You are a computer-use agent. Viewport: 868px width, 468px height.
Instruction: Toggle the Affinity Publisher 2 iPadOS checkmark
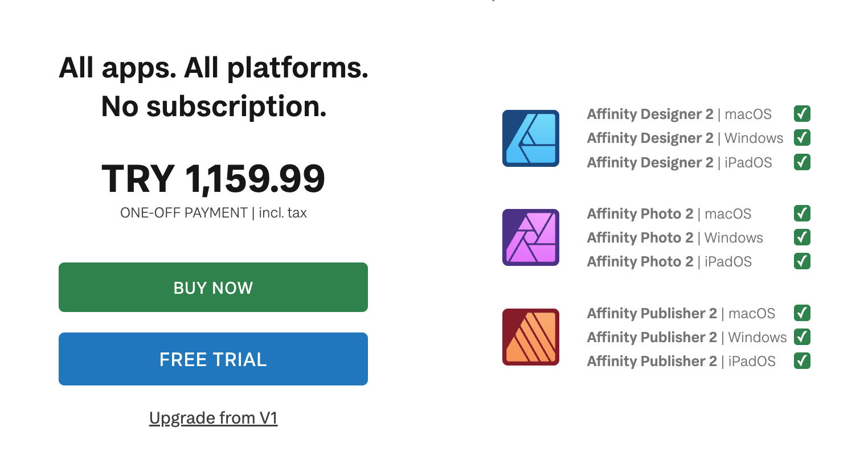click(802, 360)
